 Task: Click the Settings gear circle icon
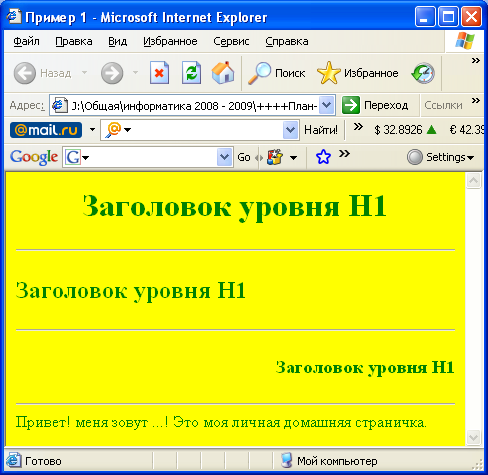[415, 157]
